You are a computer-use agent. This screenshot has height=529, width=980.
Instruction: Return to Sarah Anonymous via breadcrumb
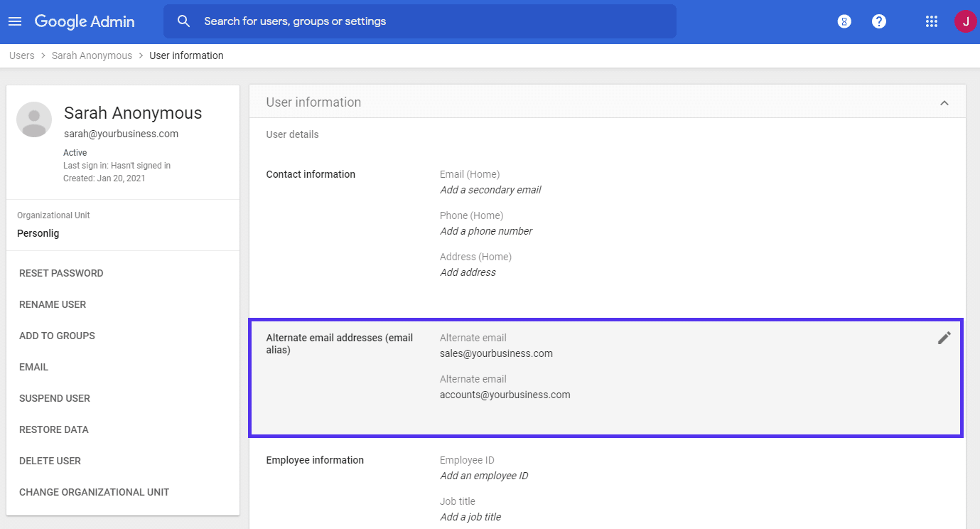point(92,55)
